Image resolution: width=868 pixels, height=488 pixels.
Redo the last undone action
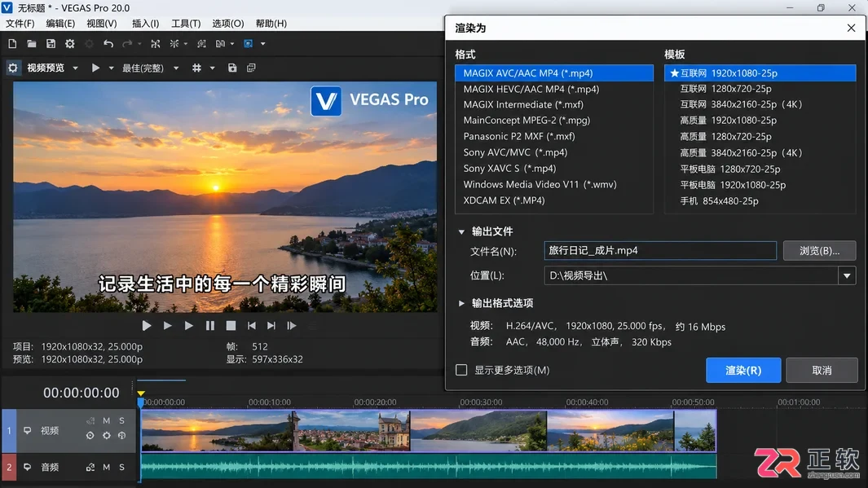127,44
